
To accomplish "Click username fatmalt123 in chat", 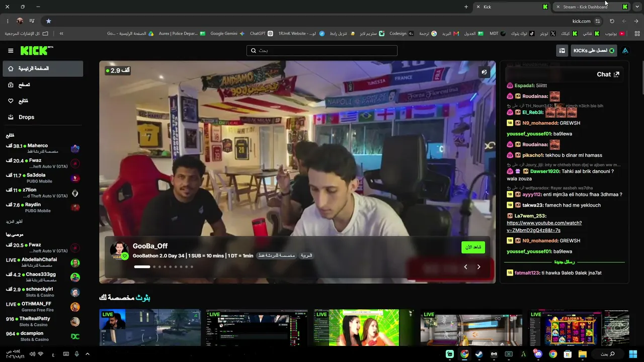I will 527,273.
